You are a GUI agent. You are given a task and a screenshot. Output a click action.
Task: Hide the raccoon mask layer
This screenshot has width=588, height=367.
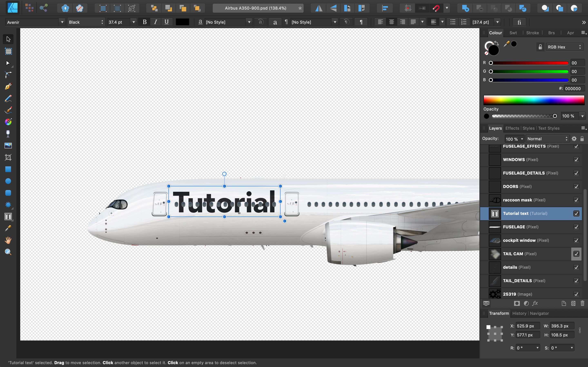point(576,200)
